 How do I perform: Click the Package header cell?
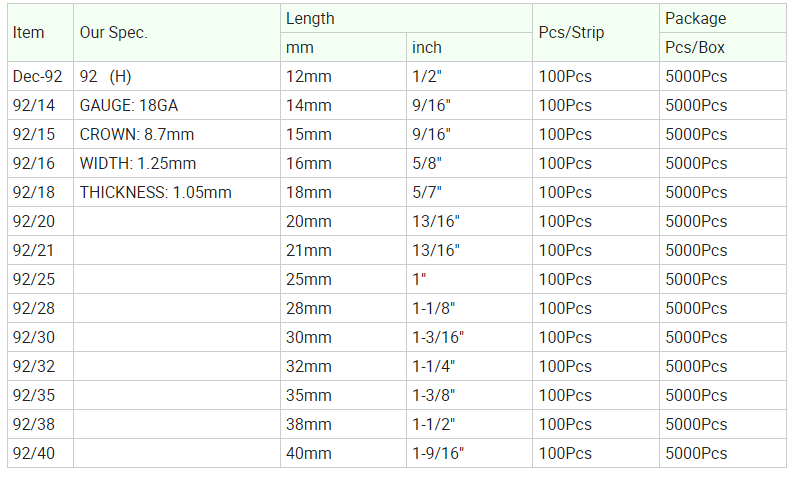pyautogui.click(x=723, y=18)
